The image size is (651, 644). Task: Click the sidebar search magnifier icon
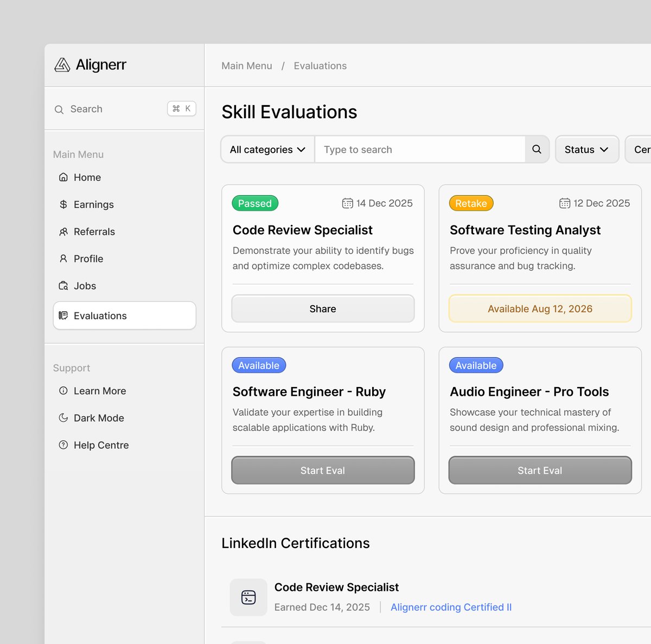(x=59, y=110)
